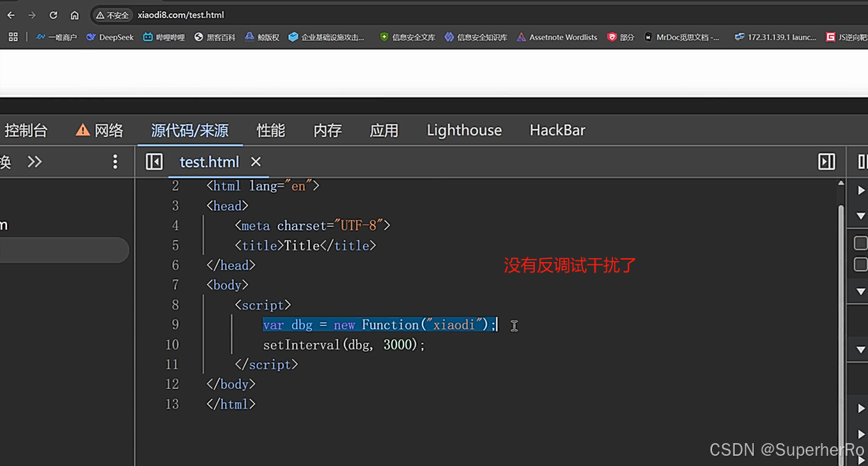Reload the xiaodi8.com test page
The height and width of the screenshot is (466, 868).
click(x=53, y=16)
